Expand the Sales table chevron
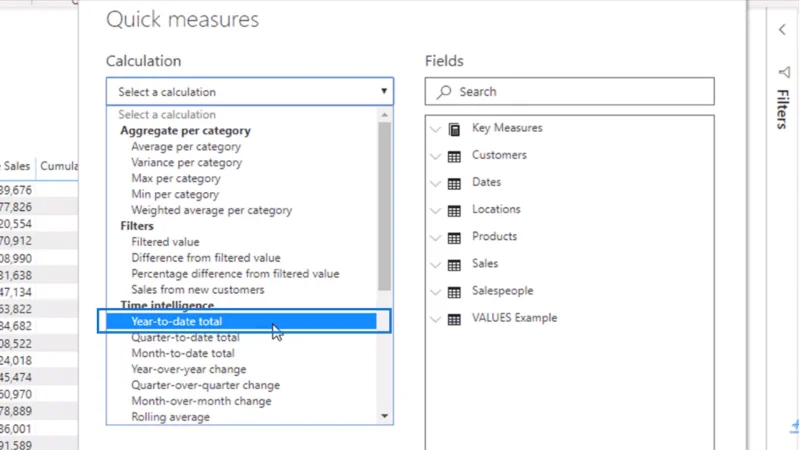The height and width of the screenshot is (450, 800). click(435, 265)
